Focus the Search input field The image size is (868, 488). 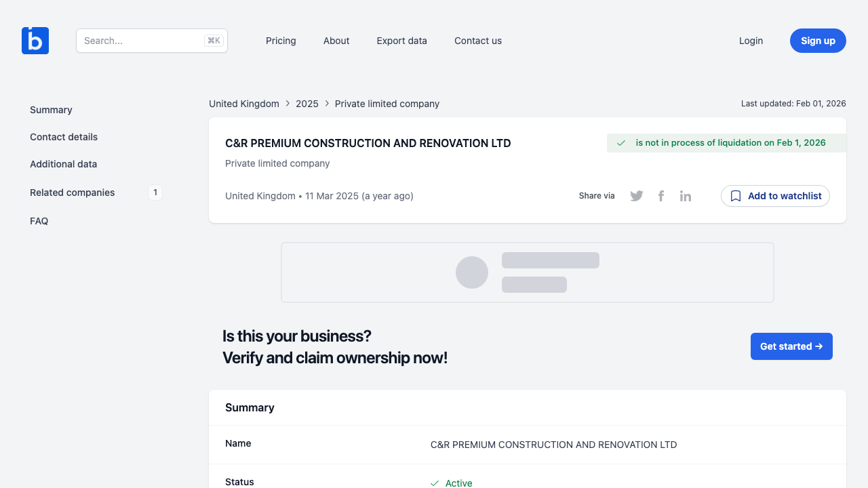(142, 41)
